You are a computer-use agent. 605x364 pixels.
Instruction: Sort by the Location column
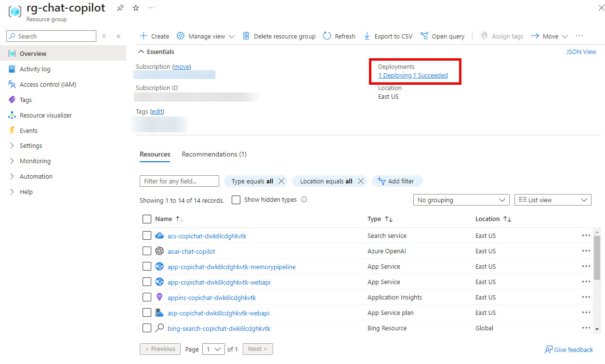[x=493, y=219]
